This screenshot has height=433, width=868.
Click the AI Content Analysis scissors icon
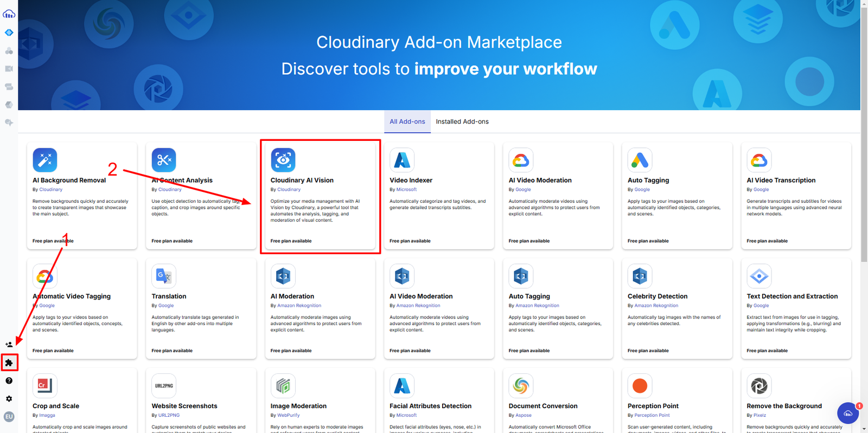tap(164, 160)
